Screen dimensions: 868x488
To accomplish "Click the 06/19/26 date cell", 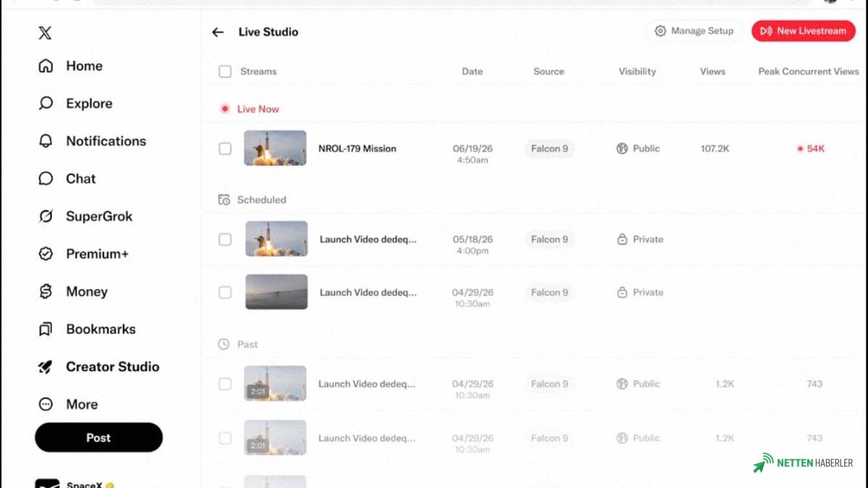I will tap(472, 153).
